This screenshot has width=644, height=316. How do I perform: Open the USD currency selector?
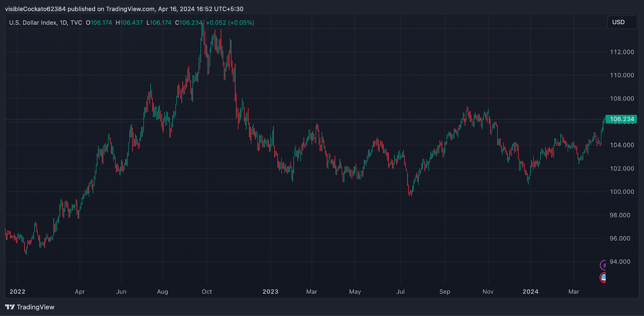[x=622, y=22]
